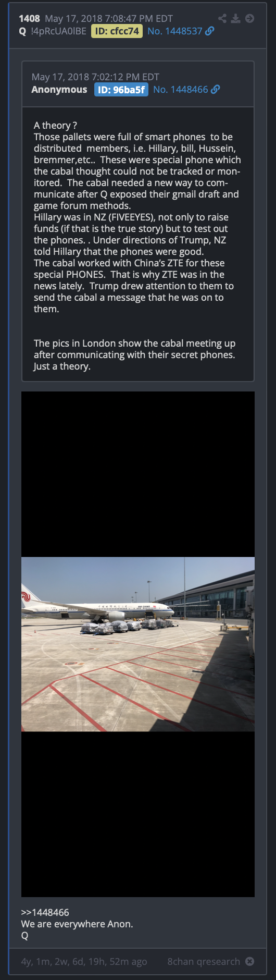Select the blue ID: 96ba5f badge
This screenshot has height=980, width=276.
coord(121,90)
